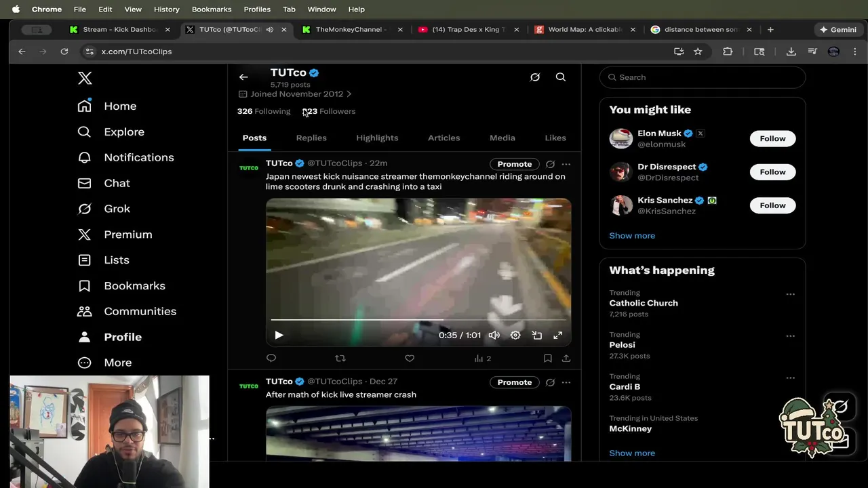Open the 326 Following list
868x488 pixels.
(x=264, y=111)
